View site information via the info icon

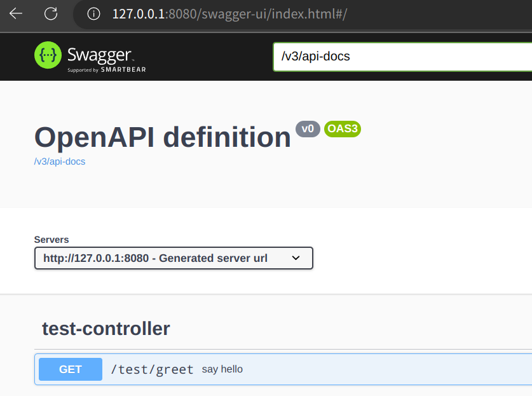click(x=93, y=14)
